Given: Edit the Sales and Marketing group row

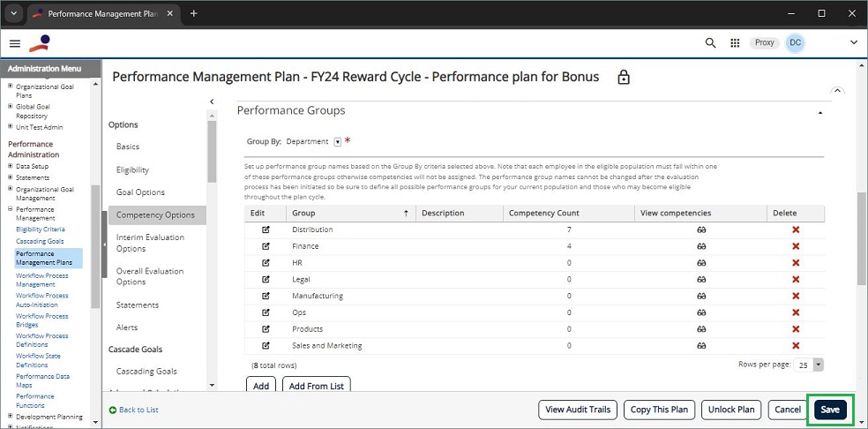Looking at the screenshot, I should tap(266, 346).
